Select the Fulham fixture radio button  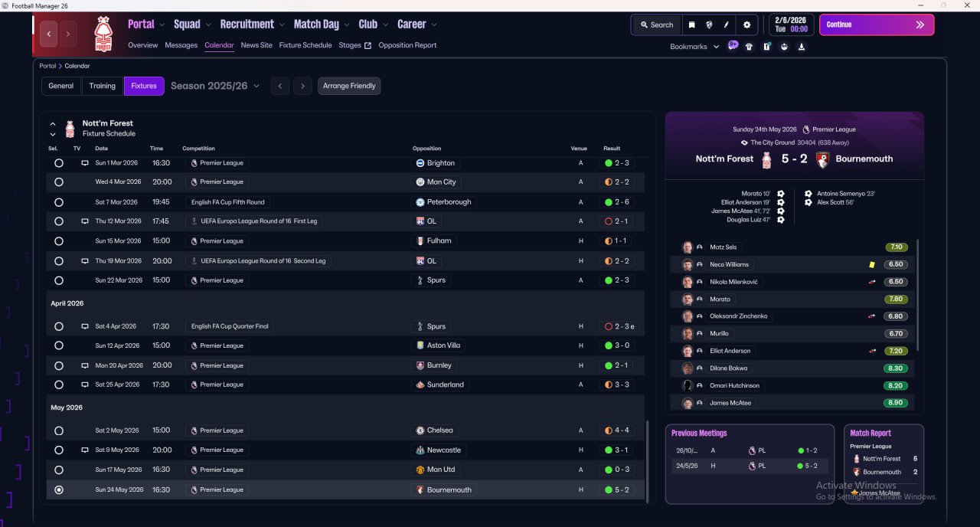[59, 241]
